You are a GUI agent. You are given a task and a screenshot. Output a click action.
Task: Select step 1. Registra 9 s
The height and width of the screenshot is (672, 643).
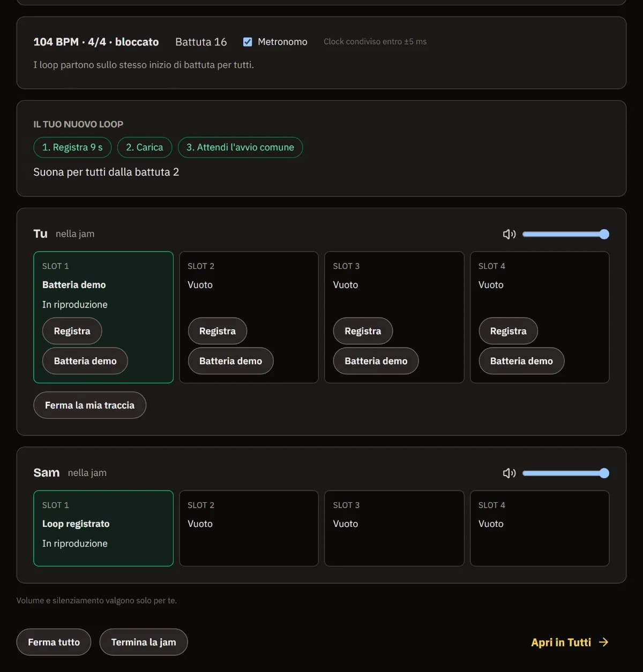click(72, 147)
